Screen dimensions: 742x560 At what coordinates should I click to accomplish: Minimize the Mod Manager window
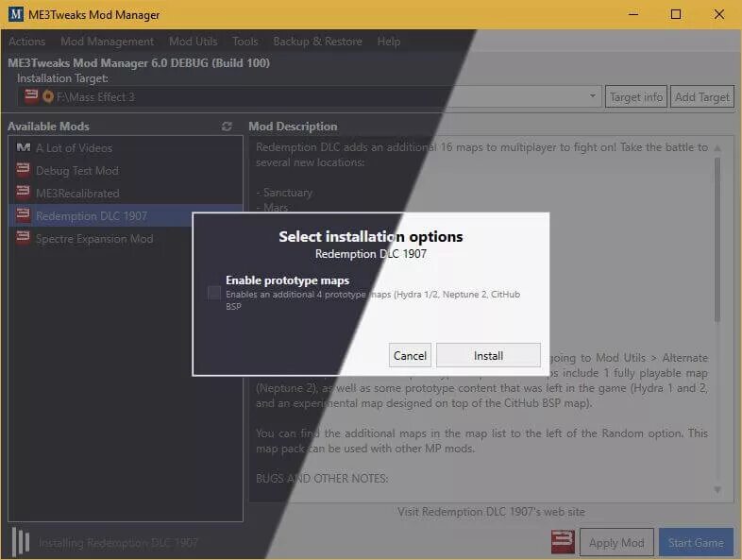pos(633,14)
